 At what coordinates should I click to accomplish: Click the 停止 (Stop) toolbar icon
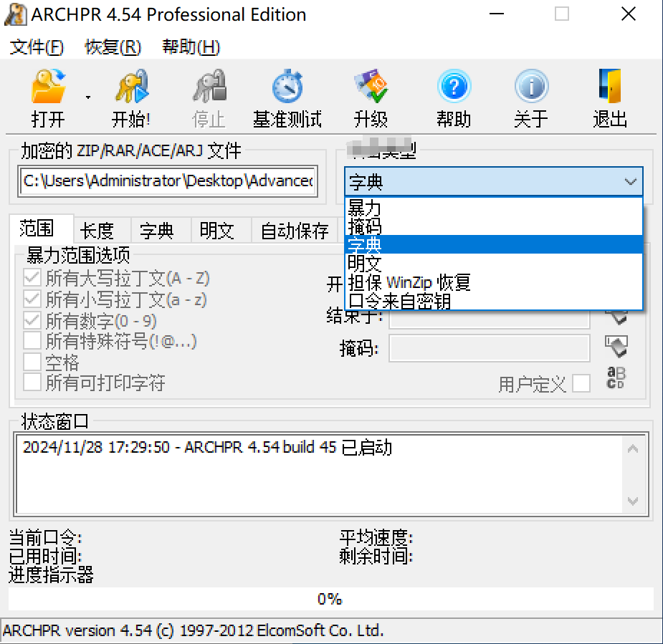click(209, 87)
